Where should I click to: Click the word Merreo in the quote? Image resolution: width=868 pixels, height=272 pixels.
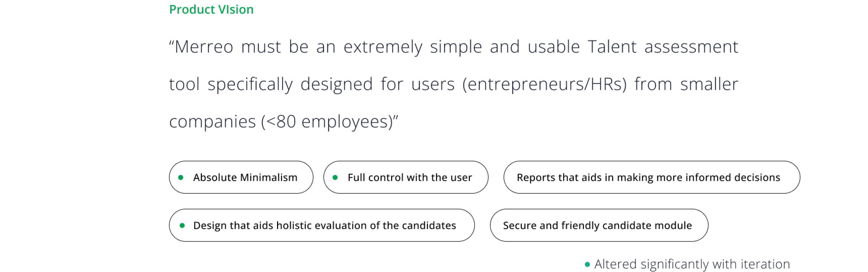click(204, 47)
